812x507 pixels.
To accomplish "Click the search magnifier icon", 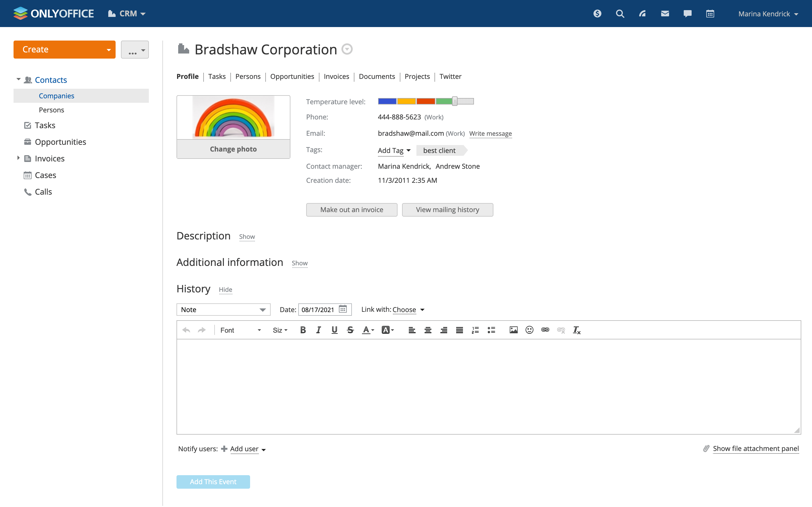I will tap(620, 14).
